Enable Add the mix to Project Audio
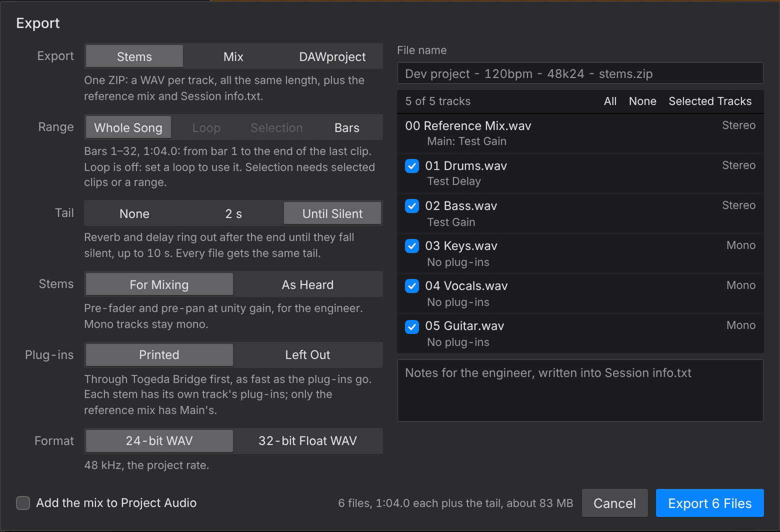 click(23, 503)
